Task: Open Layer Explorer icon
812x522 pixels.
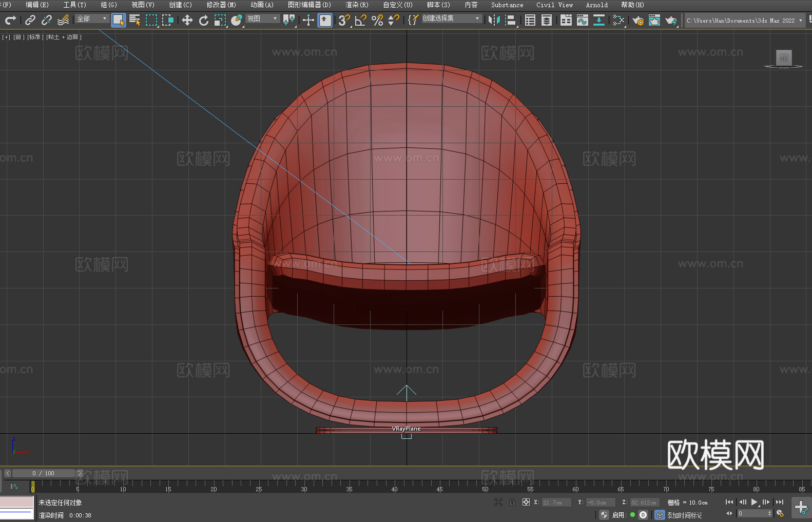Action: [547, 20]
